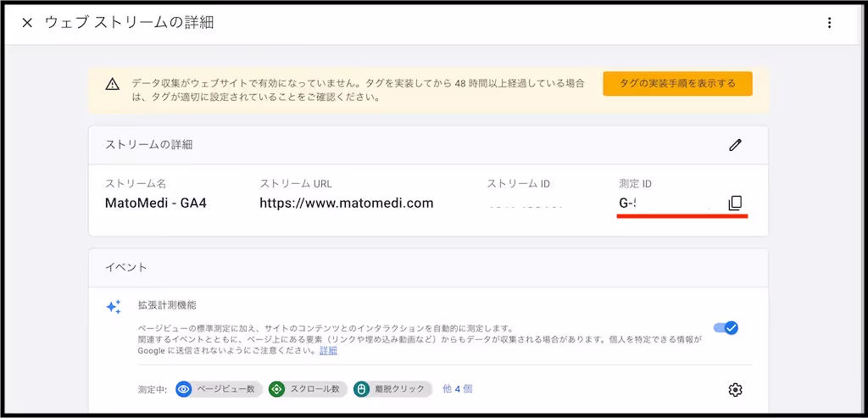Click the ページビュー数 chip
The height and width of the screenshot is (418, 868).
(x=220, y=389)
